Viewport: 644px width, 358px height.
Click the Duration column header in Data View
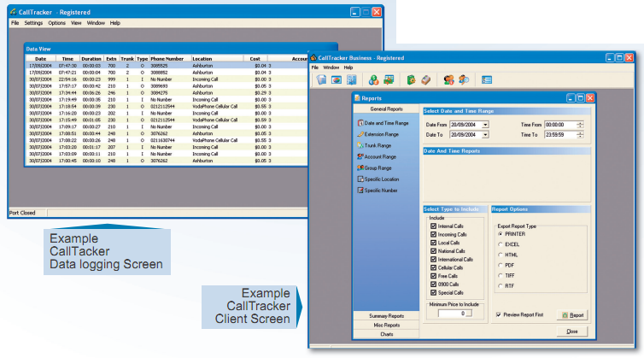pyautogui.click(x=91, y=59)
